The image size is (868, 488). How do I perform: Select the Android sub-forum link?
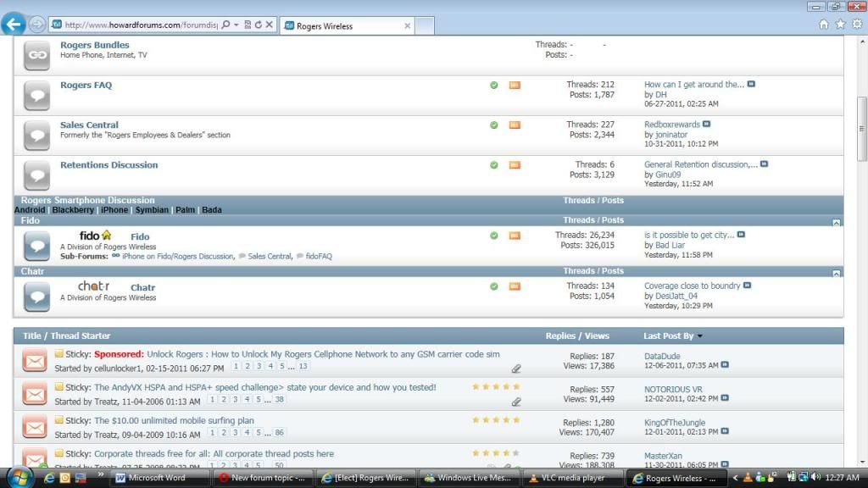pyautogui.click(x=30, y=210)
